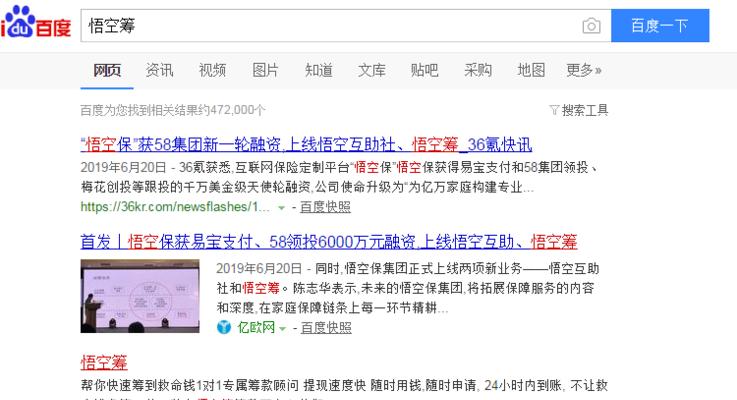The width and height of the screenshot is (737, 400).
Task: Open 搜索工具 filter options
Action: [585, 110]
